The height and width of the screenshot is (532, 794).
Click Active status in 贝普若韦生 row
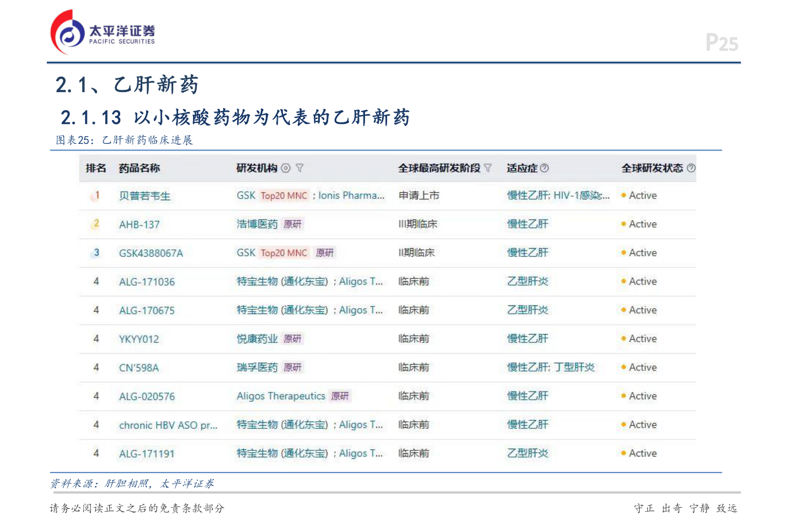pyautogui.click(x=639, y=195)
